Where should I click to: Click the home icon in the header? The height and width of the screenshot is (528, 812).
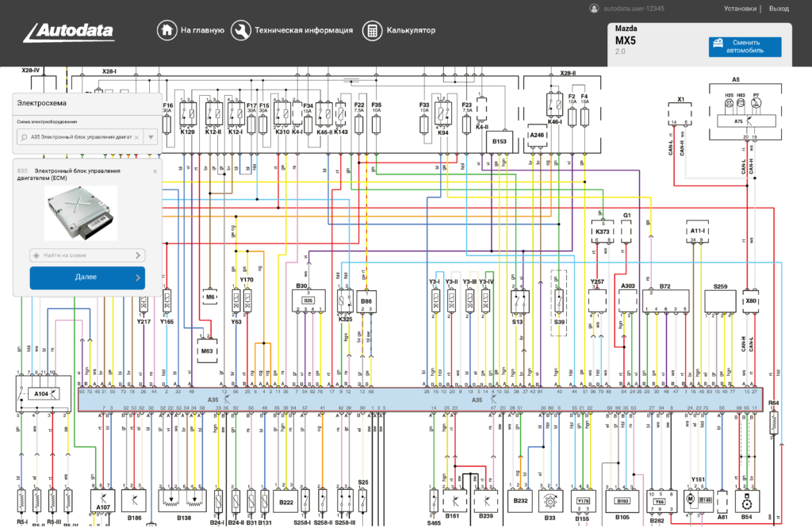click(x=167, y=31)
